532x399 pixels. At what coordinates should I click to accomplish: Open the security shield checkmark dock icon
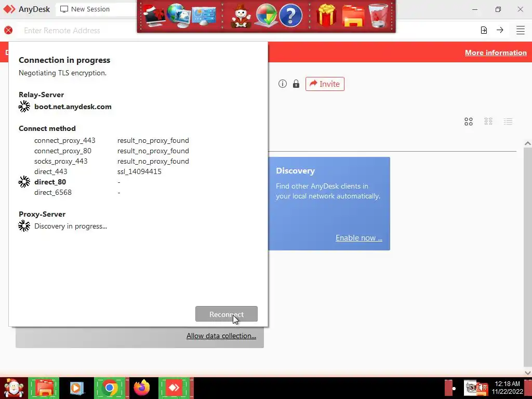click(x=266, y=15)
